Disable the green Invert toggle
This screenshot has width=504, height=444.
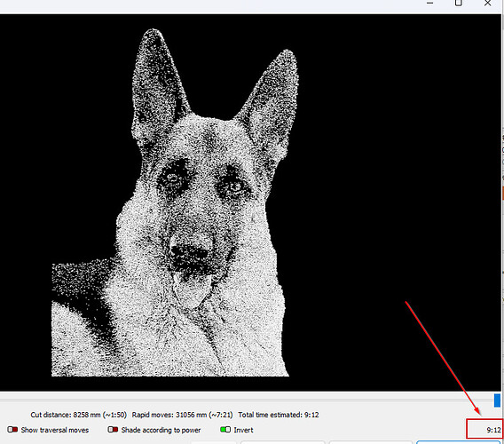[x=225, y=430]
